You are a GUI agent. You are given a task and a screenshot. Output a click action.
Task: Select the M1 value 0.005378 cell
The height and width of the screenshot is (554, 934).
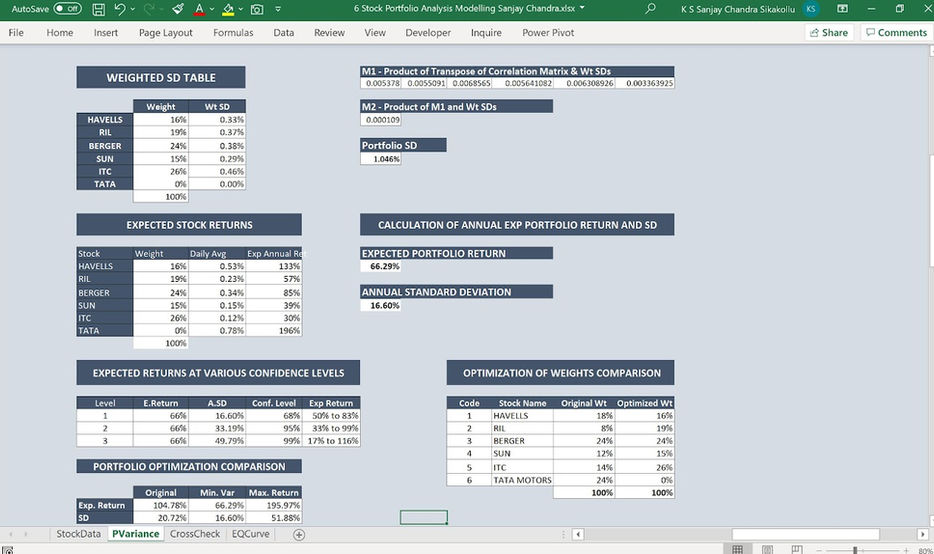[x=381, y=83]
